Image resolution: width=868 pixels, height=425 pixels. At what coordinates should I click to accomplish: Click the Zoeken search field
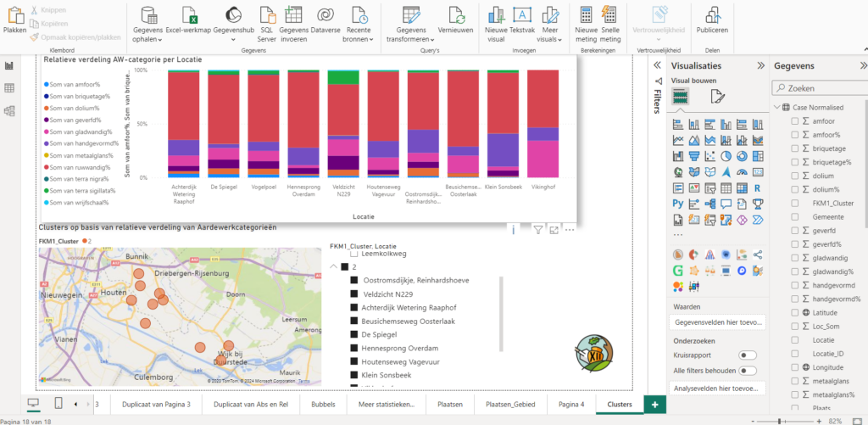coord(821,87)
